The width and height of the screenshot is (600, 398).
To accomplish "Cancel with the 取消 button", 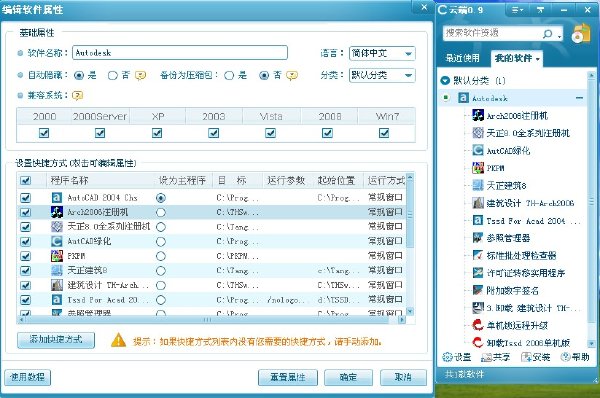I will coord(403,377).
